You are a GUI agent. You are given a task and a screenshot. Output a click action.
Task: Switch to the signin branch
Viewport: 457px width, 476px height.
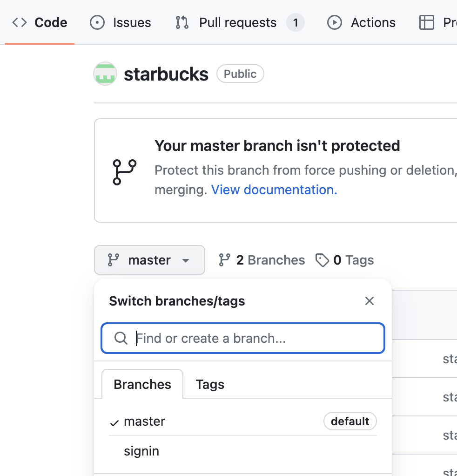point(243,451)
